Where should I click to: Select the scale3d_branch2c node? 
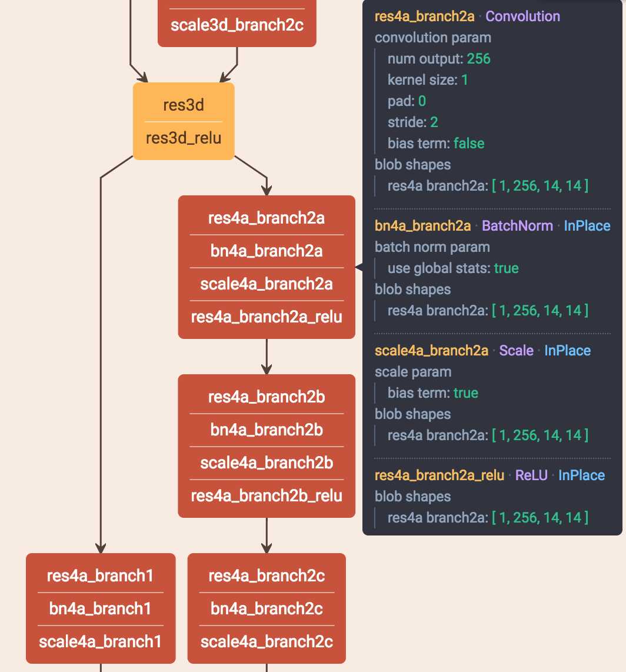coord(237,25)
